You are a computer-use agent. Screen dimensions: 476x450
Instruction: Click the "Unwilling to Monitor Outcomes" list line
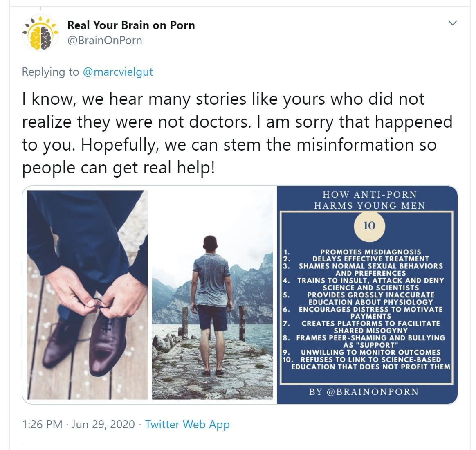(370, 352)
